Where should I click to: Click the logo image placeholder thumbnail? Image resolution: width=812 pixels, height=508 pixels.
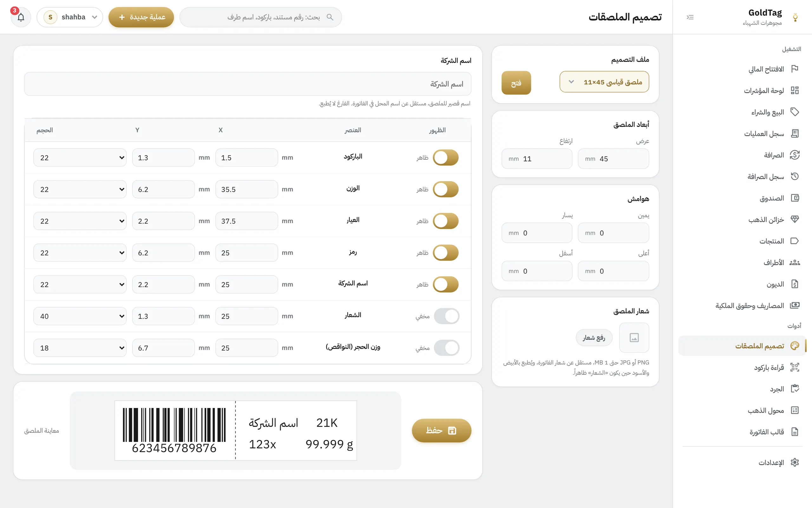[634, 337]
